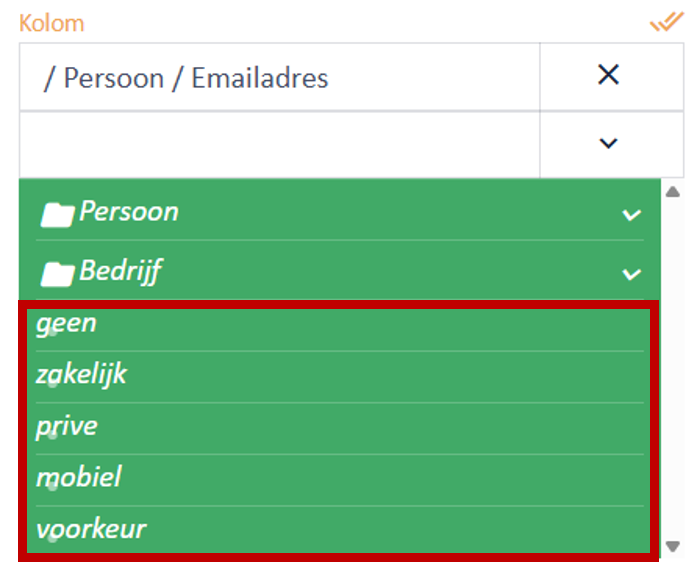Click the scrollbar down arrow
Screen dimensions: 697x574
point(673,546)
